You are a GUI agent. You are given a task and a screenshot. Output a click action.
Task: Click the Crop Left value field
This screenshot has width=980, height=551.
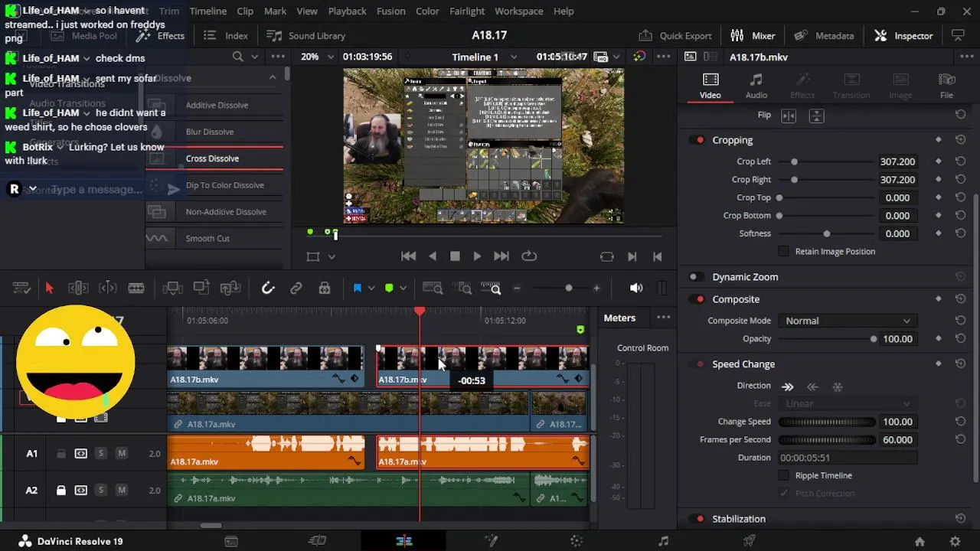(x=897, y=161)
